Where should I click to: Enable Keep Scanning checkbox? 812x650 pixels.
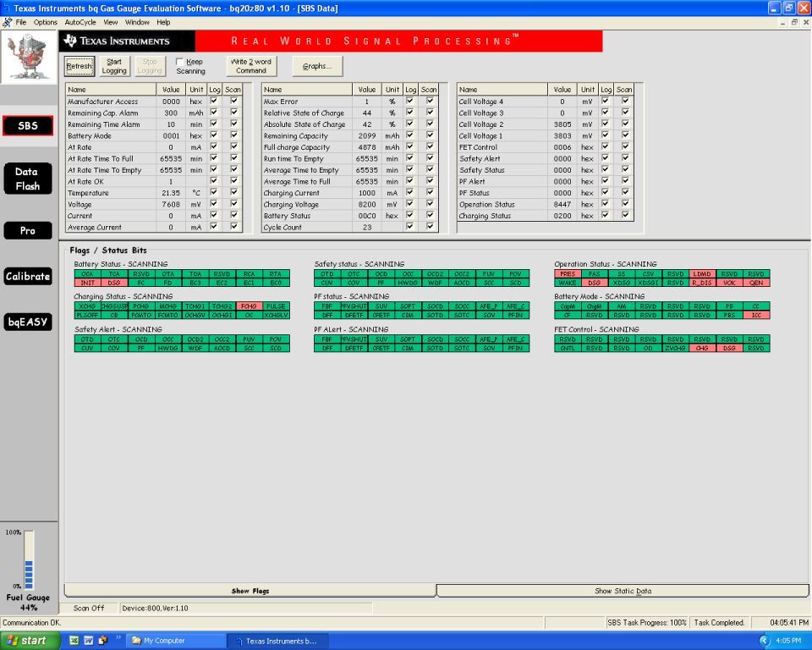click(x=179, y=62)
